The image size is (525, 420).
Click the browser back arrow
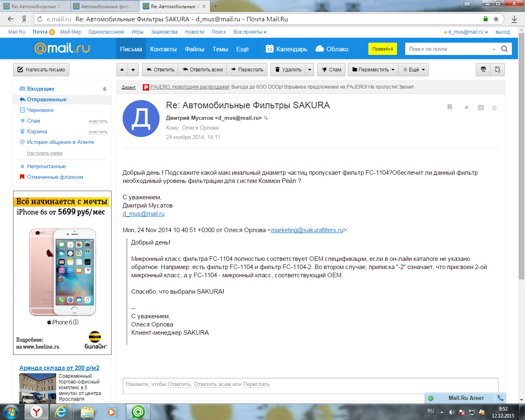[11, 19]
